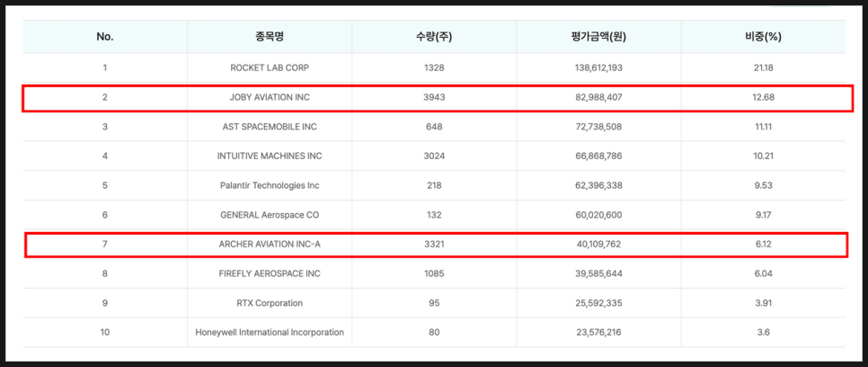Click weight value 6.12
The height and width of the screenshot is (367, 868).
click(764, 244)
